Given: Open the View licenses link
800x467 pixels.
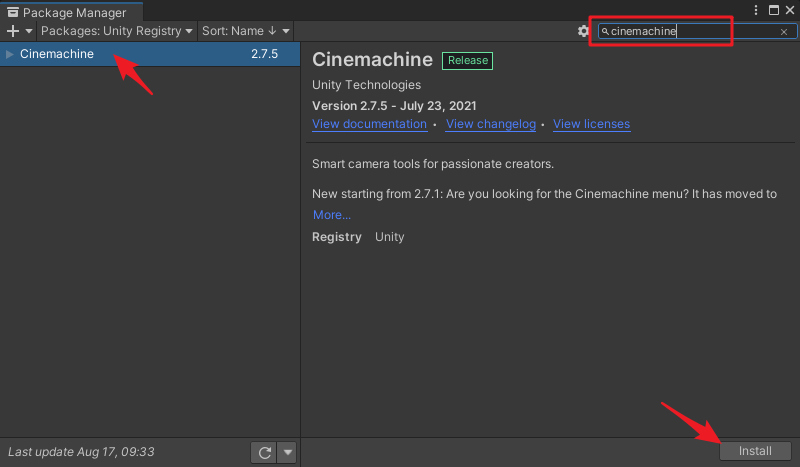Looking at the screenshot, I should (591, 124).
